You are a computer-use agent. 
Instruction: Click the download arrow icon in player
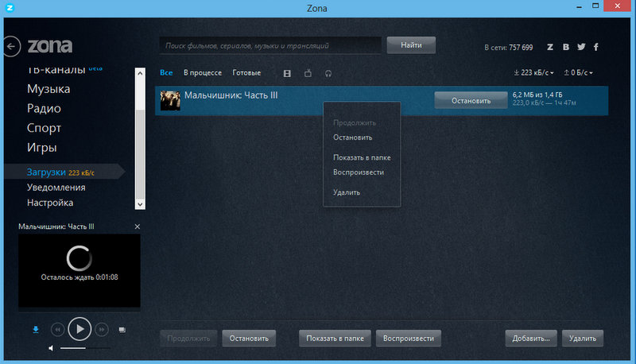(36, 330)
